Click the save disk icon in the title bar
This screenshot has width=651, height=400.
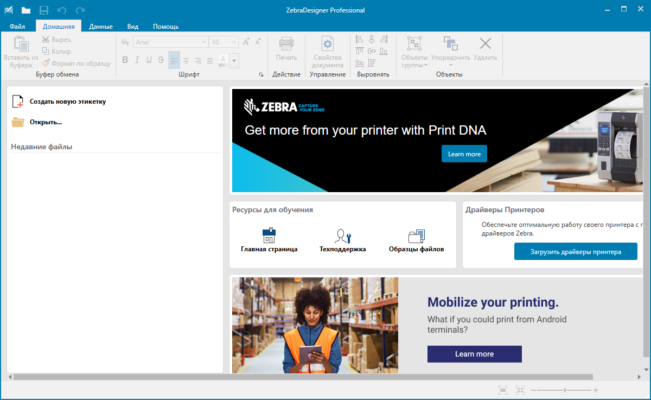[44, 10]
